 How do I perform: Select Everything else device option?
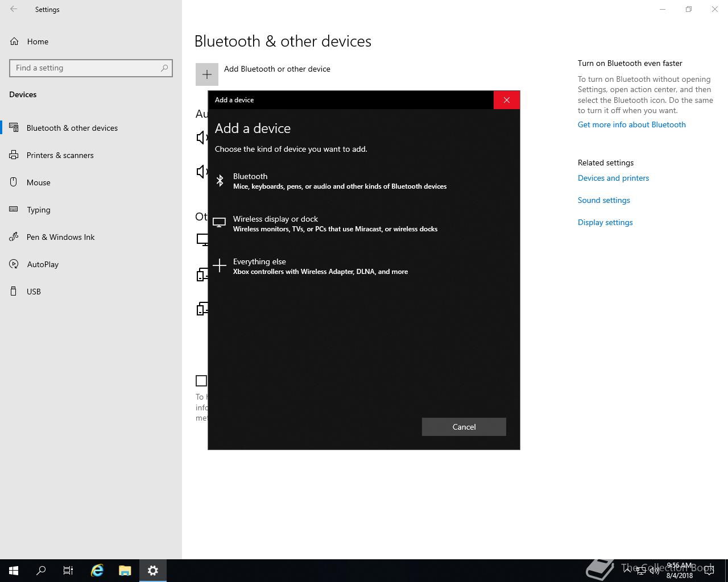point(364,266)
